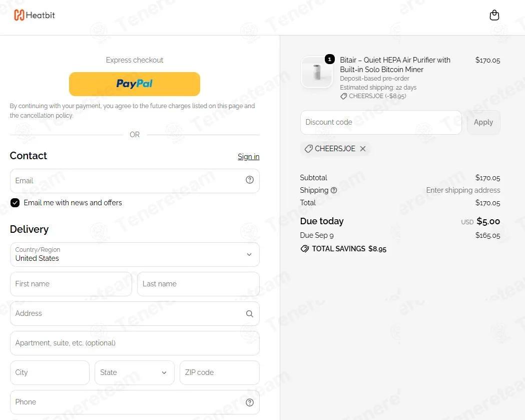Click the phone field help icon
525x420 pixels.
(249, 402)
